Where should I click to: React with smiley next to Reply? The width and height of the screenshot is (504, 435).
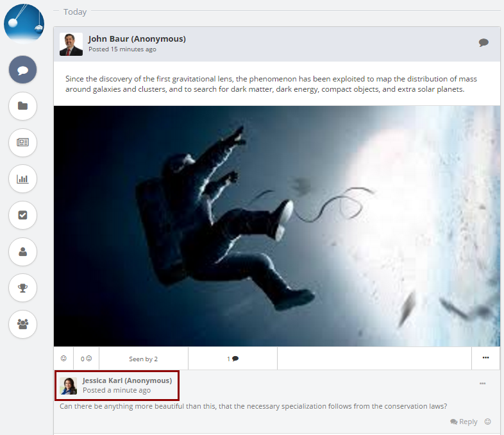(487, 422)
